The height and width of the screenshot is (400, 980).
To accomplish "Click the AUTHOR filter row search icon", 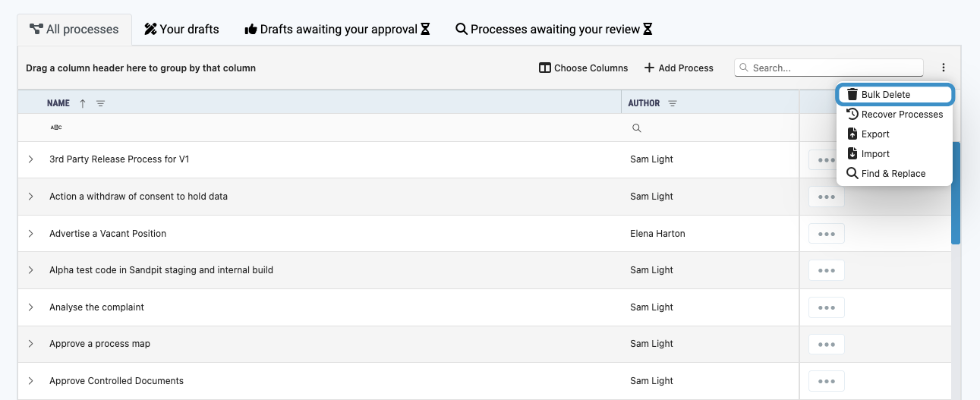I will click(637, 128).
